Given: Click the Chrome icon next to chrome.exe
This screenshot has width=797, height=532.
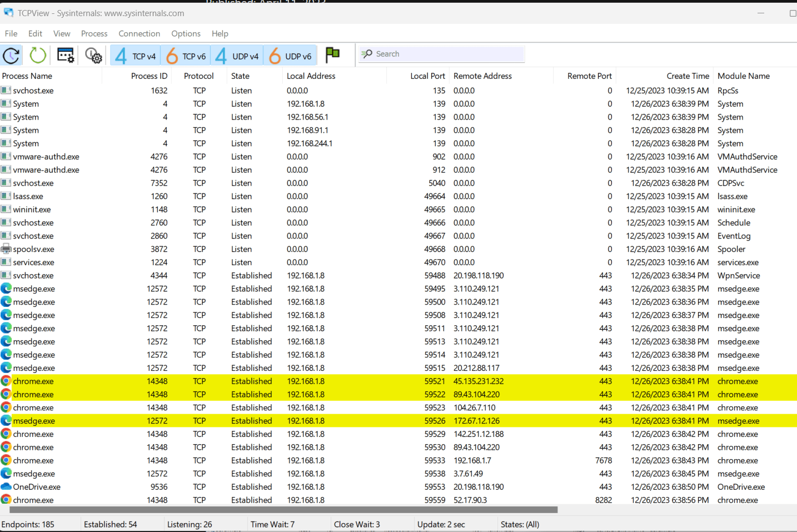Looking at the screenshot, I should click(7, 381).
